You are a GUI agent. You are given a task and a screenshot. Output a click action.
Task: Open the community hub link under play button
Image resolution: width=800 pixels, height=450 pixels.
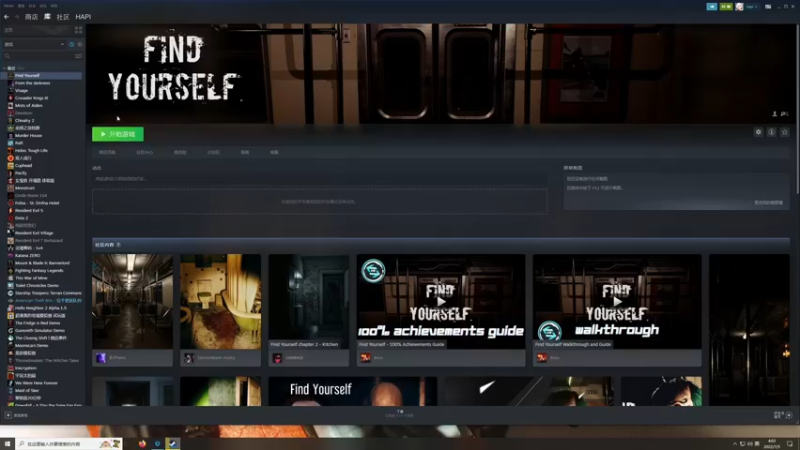(x=144, y=153)
